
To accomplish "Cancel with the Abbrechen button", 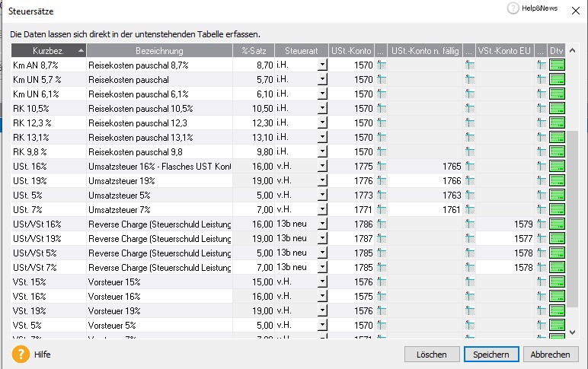I will 550,355.
